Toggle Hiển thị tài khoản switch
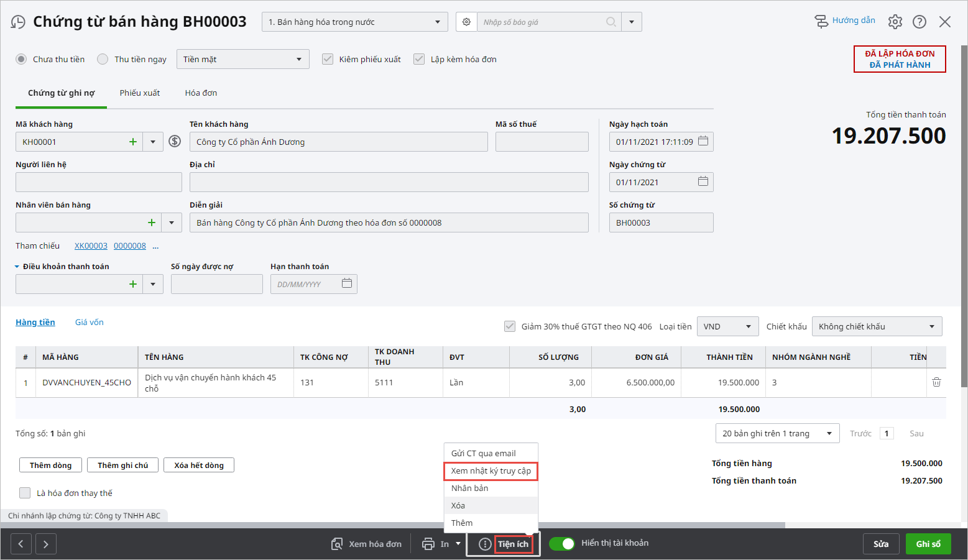968x560 pixels. (562, 543)
